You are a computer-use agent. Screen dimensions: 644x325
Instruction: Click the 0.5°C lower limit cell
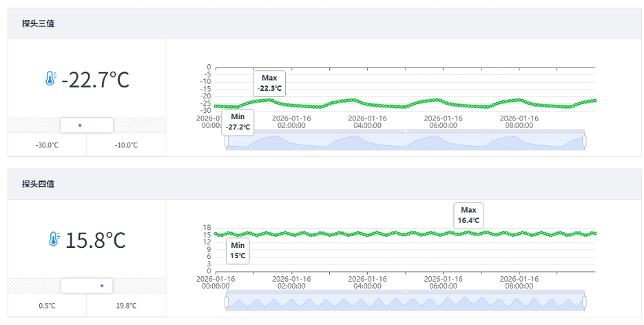point(47,306)
